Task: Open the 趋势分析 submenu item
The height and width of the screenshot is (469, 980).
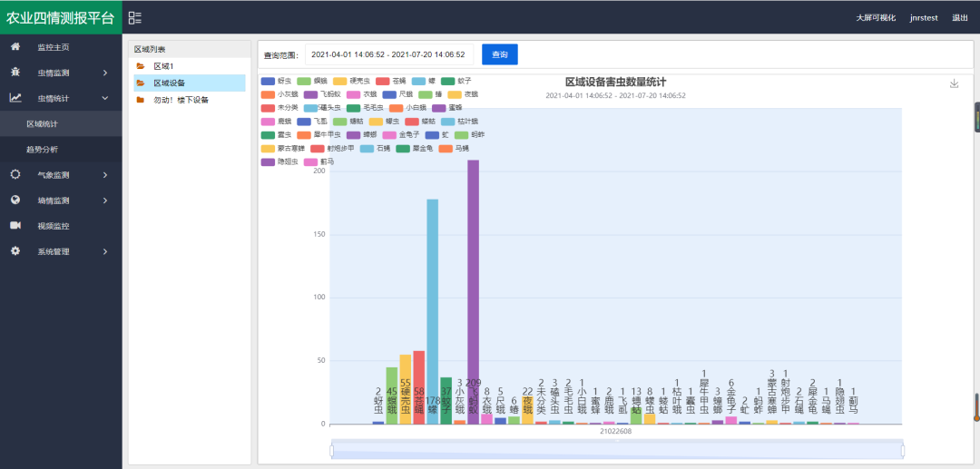Action: [x=62, y=150]
